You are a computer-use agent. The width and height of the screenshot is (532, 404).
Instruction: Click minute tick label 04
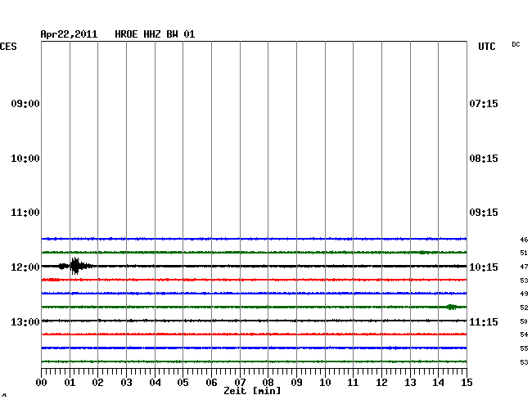point(155,383)
